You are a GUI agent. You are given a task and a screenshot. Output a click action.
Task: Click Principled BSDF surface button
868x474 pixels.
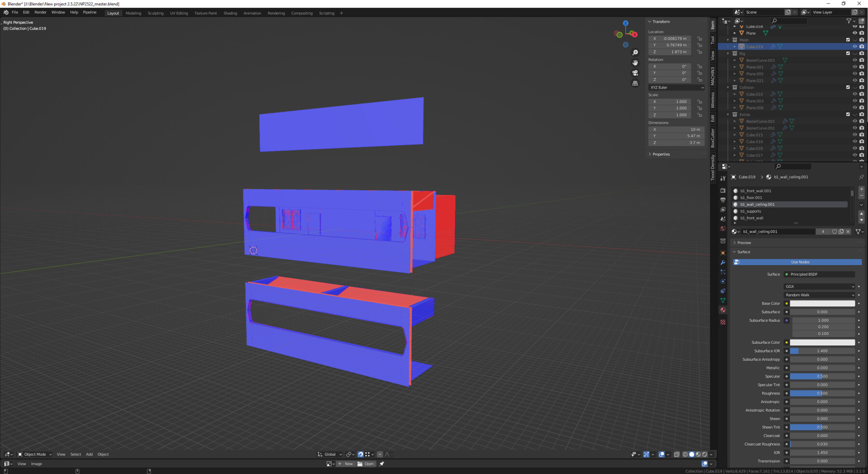820,274
